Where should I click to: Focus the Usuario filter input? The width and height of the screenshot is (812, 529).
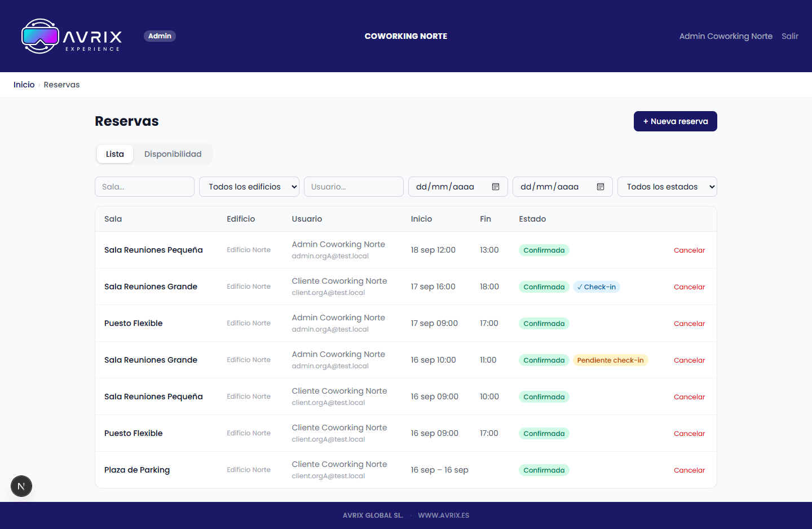pos(354,187)
